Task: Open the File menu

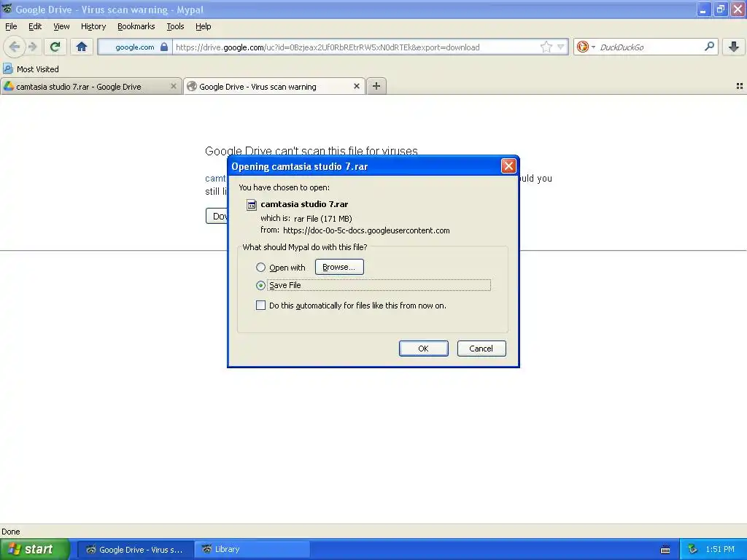Action: 11,26
